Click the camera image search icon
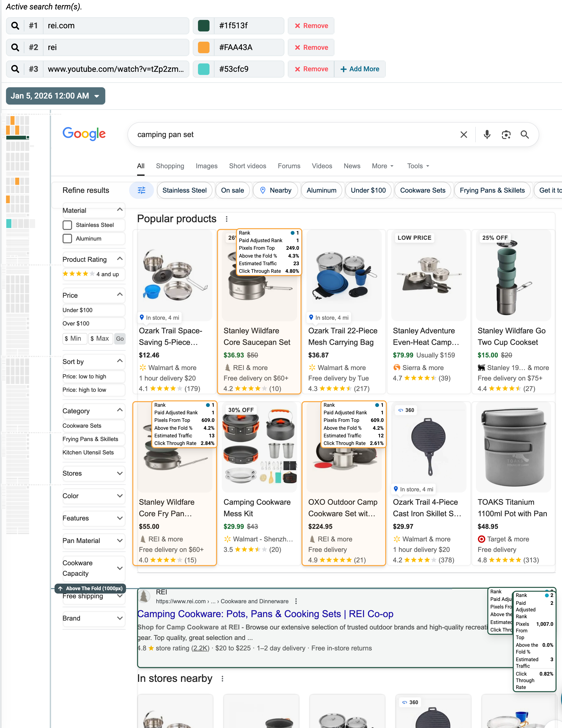This screenshot has width=562, height=728. coord(506,134)
